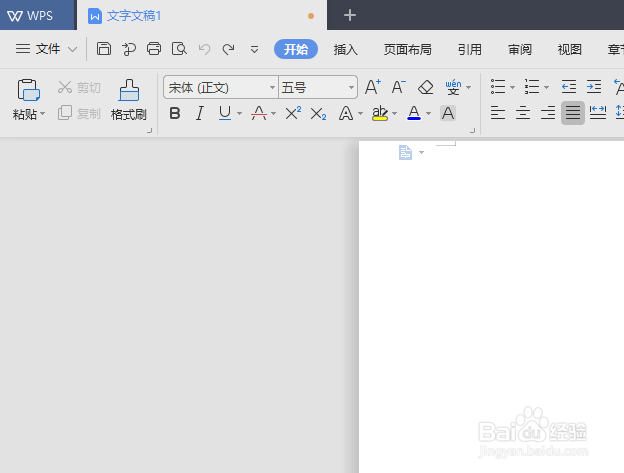Image resolution: width=624 pixels, height=473 pixels.
Task: Click the export to PDF icon
Action: (x=129, y=49)
